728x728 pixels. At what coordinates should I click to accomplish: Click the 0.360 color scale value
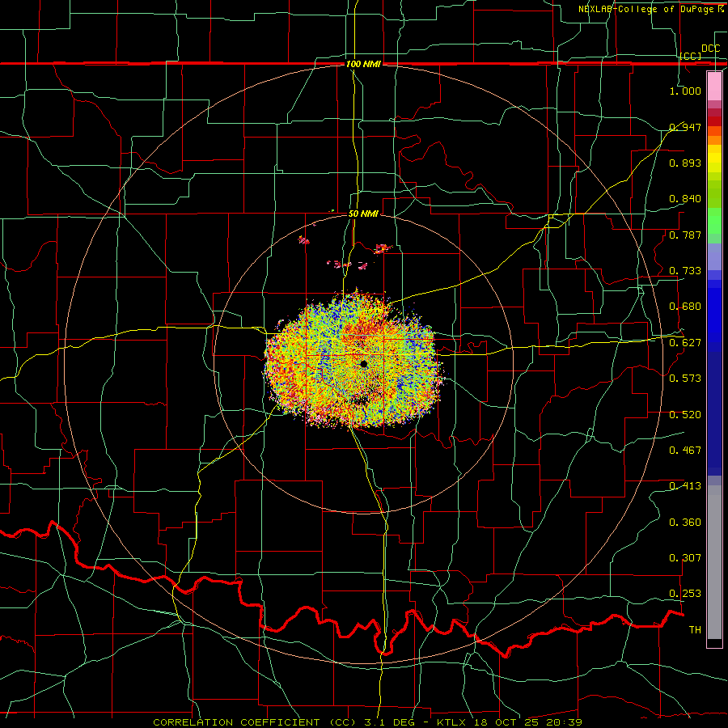pyautogui.click(x=685, y=522)
